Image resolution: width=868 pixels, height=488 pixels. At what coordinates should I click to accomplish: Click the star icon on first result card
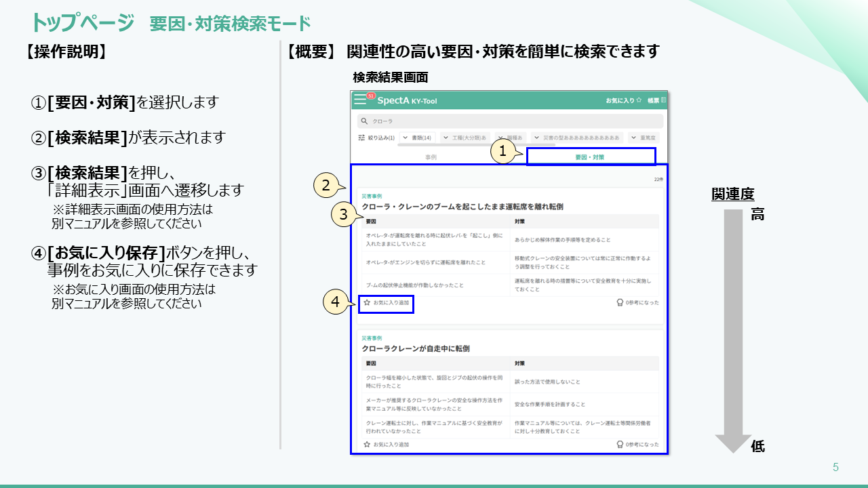pyautogui.click(x=367, y=303)
